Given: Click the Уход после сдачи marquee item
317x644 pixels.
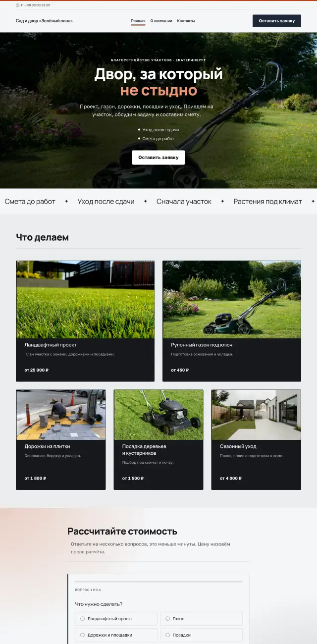Looking at the screenshot, I should [106, 202].
